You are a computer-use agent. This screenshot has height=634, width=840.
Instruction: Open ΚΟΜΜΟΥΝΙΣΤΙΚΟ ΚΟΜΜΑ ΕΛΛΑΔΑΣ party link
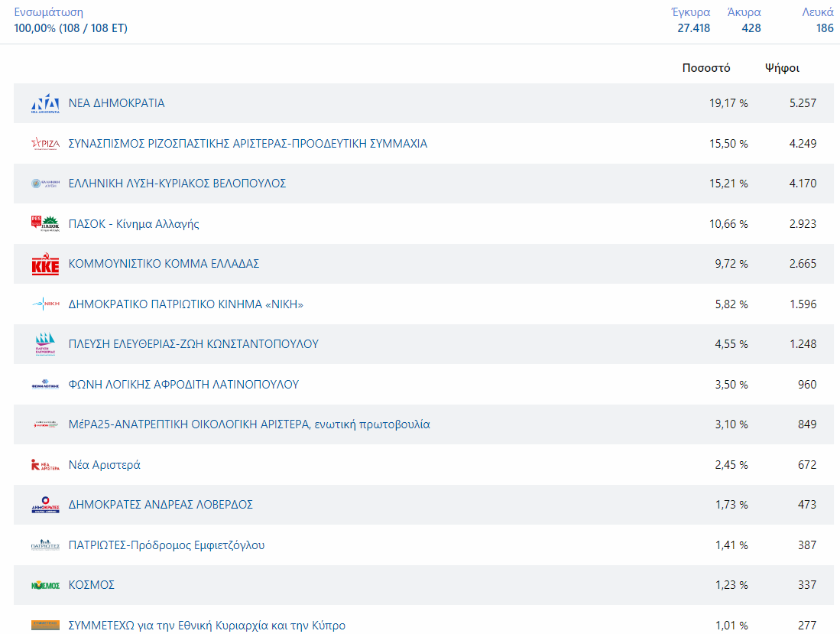[164, 264]
